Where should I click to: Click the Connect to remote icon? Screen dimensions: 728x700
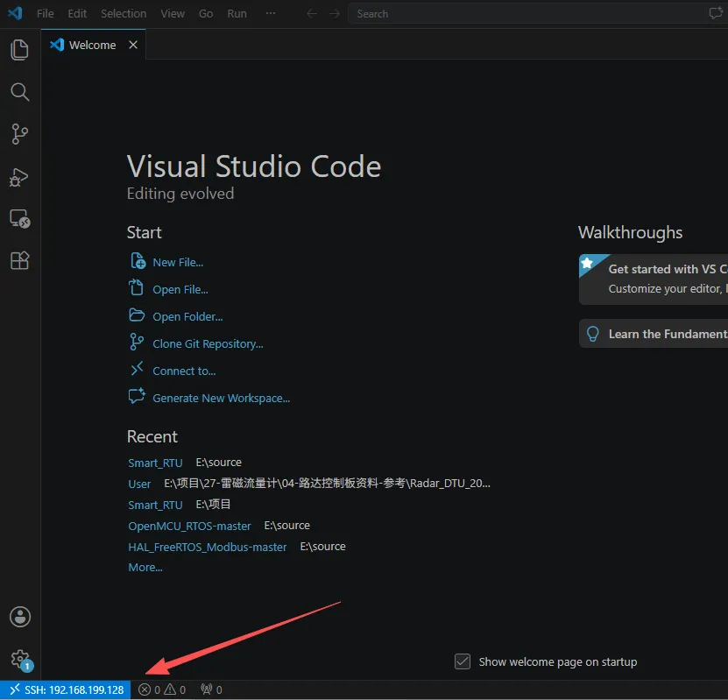137,369
